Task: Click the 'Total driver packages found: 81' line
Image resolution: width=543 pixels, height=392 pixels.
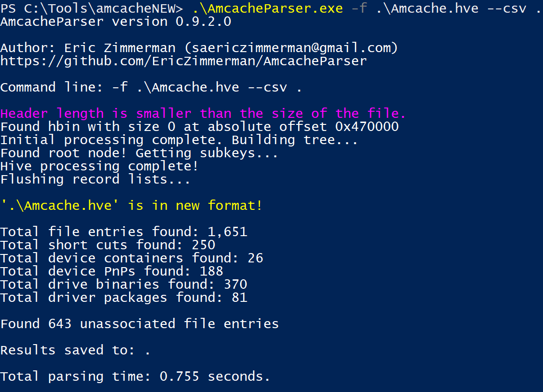Action: click(x=124, y=298)
